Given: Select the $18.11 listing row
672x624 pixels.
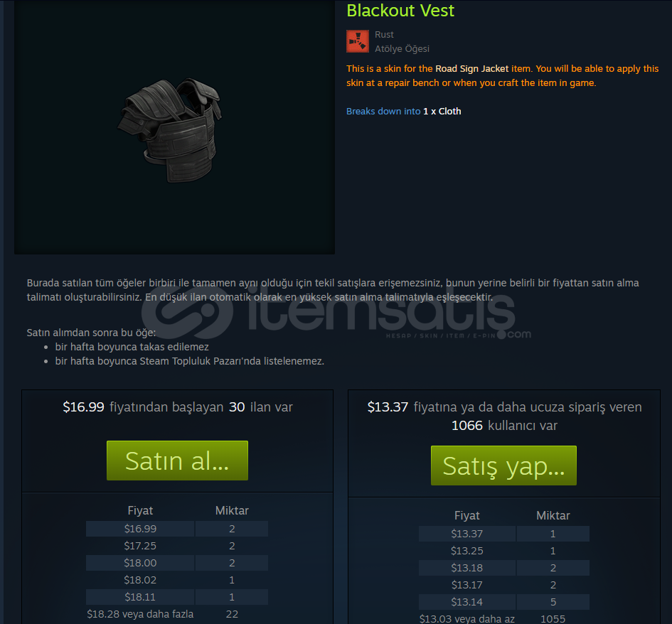Looking at the screenshot, I should pos(177,597).
